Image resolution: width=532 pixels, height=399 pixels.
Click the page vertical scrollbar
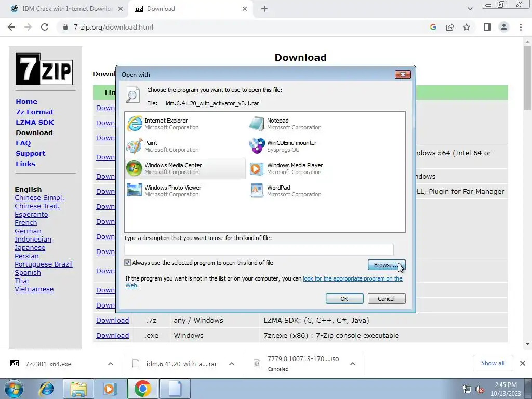coord(527,78)
